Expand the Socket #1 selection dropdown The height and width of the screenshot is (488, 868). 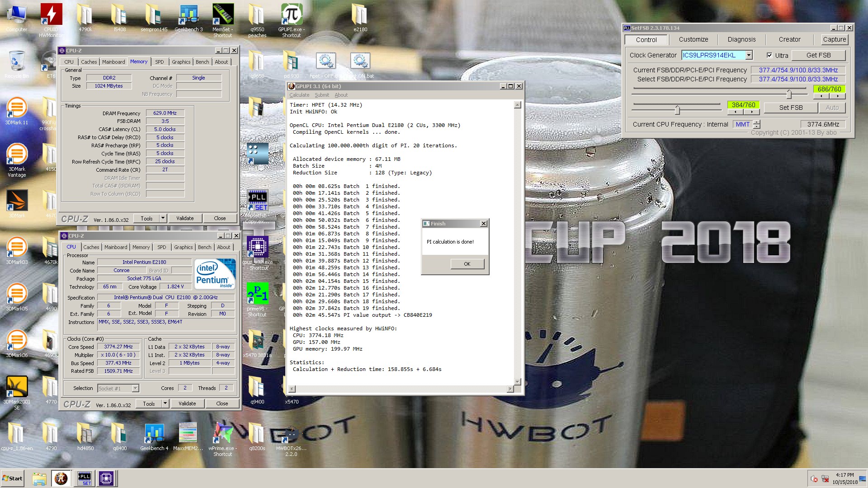coord(135,388)
